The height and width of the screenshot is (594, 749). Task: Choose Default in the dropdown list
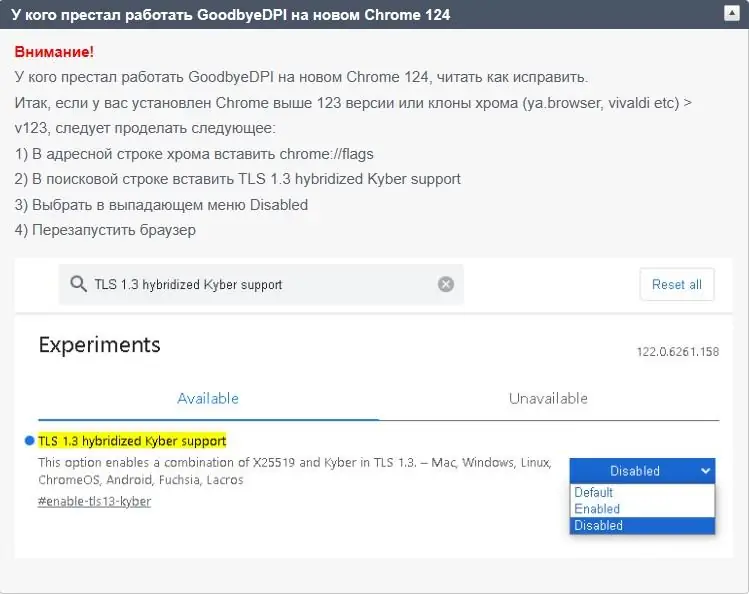click(594, 492)
